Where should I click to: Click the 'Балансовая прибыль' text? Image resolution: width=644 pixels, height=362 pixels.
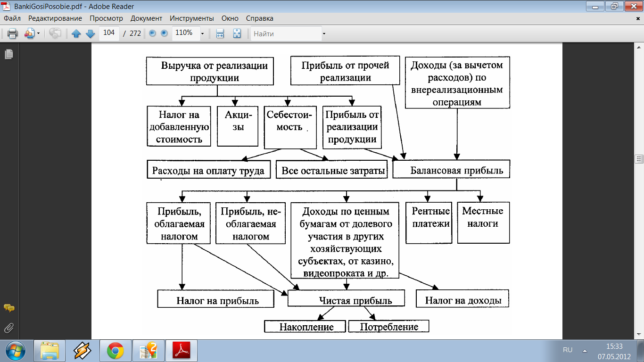pyautogui.click(x=457, y=171)
